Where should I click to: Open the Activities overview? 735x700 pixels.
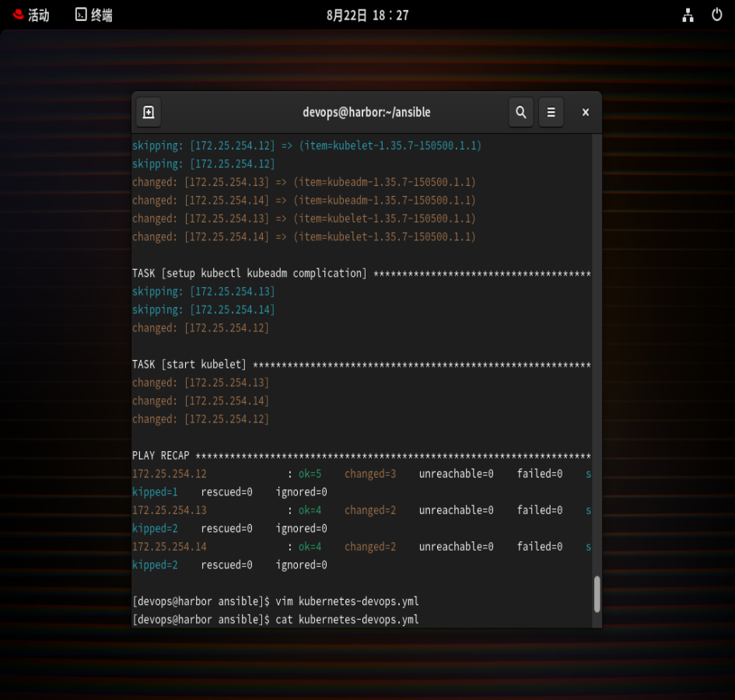pos(31,15)
